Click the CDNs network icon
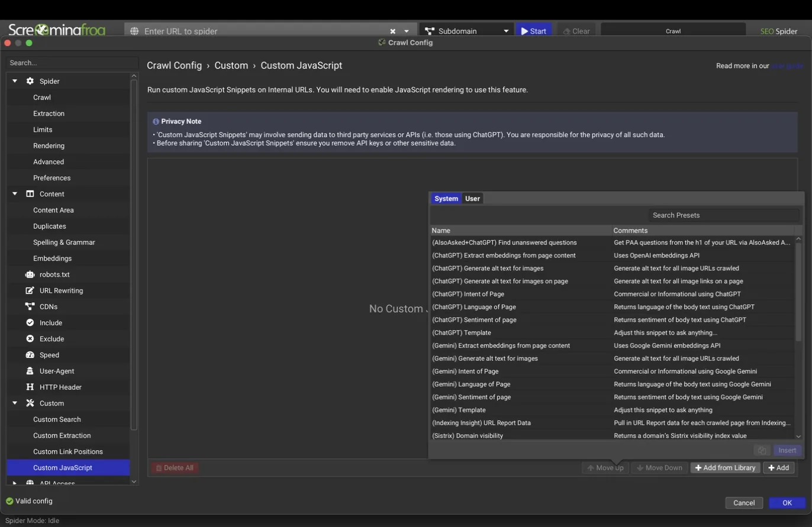The image size is (812, 527). [30, 306]
